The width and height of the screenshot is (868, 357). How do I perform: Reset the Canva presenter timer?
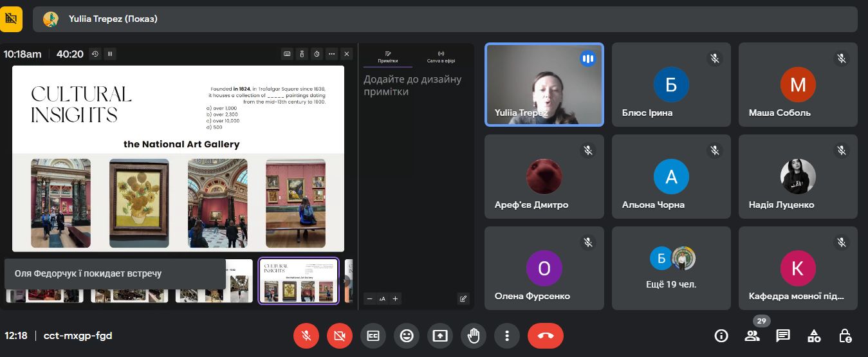(95, 54)
